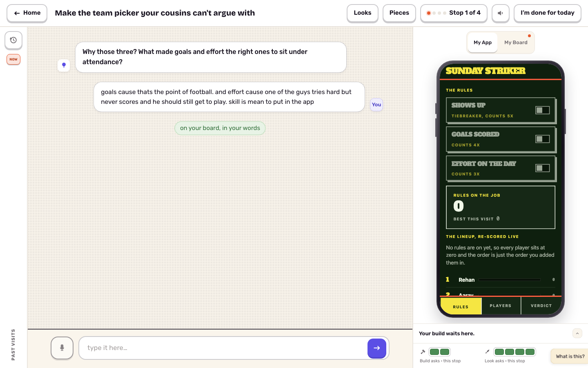Expand the 'Your build waits here' panel
588x368 pixels.
[577, 333]
